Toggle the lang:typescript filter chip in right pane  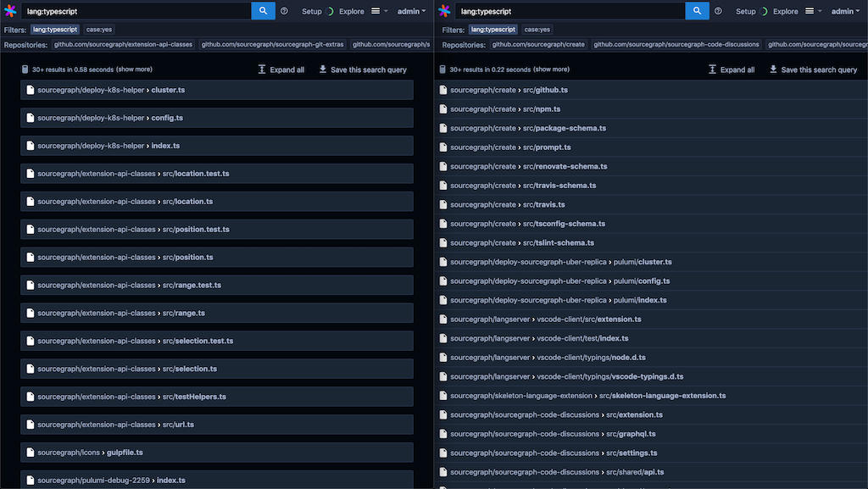point(492,30)
